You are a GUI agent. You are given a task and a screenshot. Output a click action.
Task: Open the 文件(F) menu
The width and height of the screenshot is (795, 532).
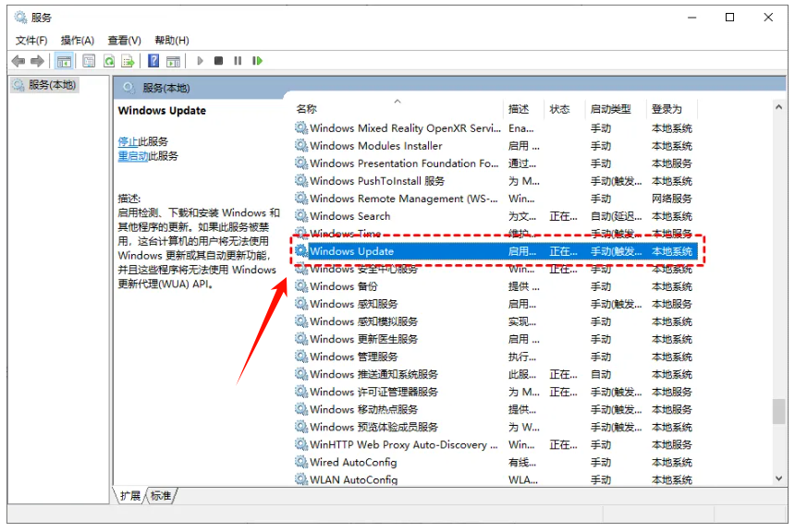click(31, 40)
